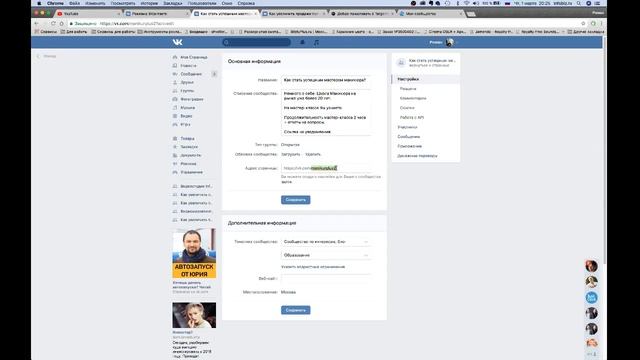Open Сообщения in left sidebar
This screenshot has width=640, height=360.
191,74
